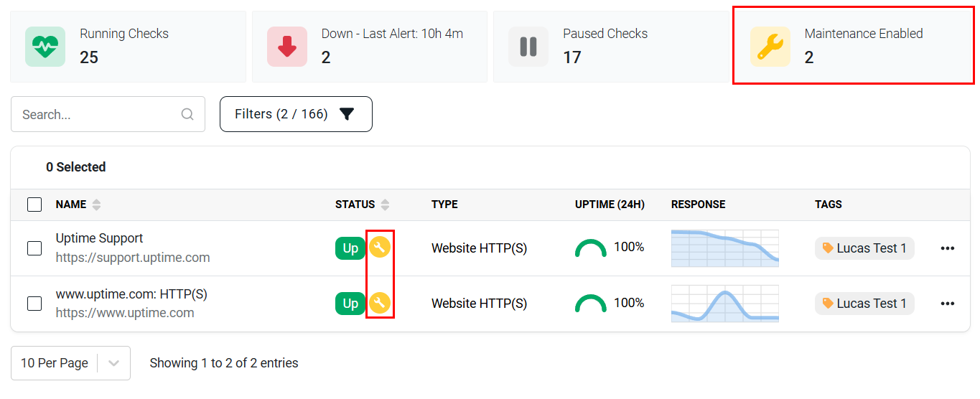Check the www.uptime.com: HTTP(S) row checkbox
Viewport: 980px width, 399px height.
(x=34, y=304)
